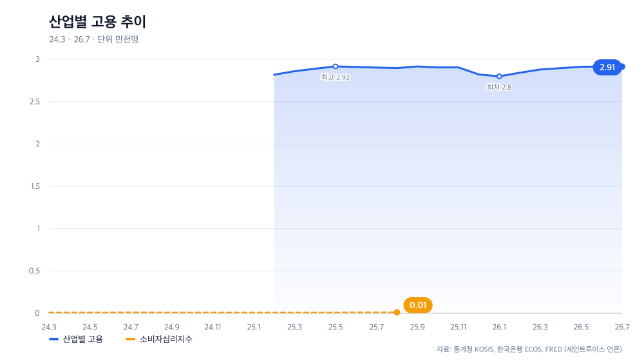This screenshot has width=644, height=361.
Task: Click the orange 0.01 value badge
Action: click(x=418, y=305)
